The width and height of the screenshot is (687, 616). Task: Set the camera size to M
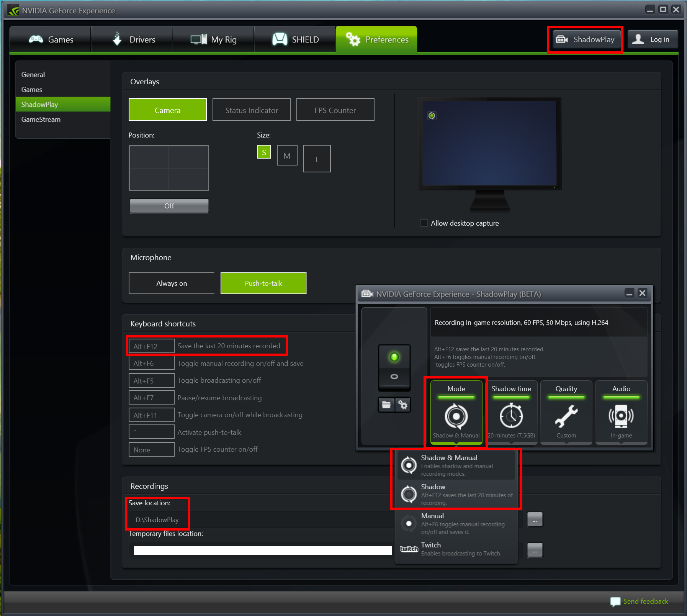coord(287,155)
